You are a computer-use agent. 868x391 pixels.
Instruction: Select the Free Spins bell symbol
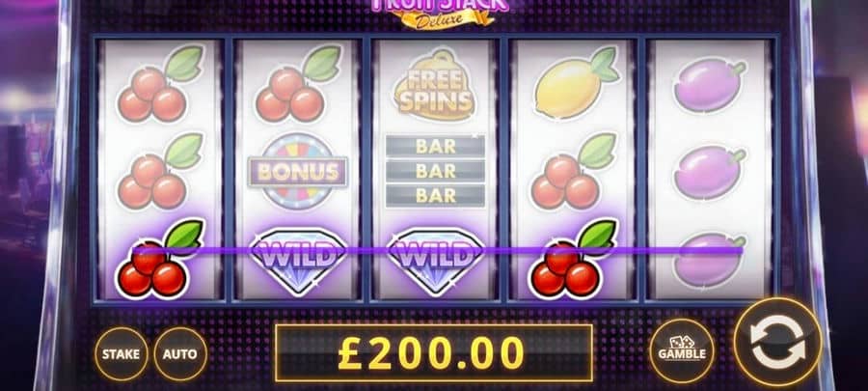click(435, 86)
